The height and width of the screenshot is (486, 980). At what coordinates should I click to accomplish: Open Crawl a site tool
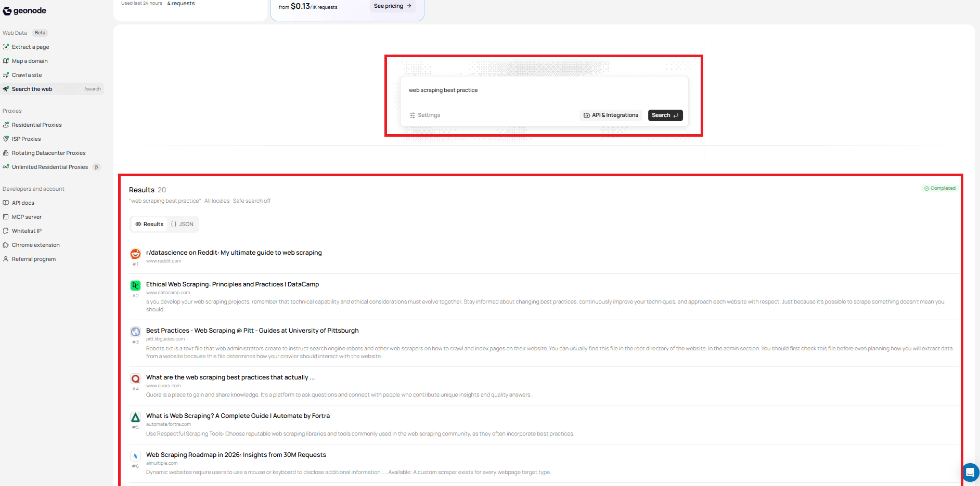(x=27, y=75)
